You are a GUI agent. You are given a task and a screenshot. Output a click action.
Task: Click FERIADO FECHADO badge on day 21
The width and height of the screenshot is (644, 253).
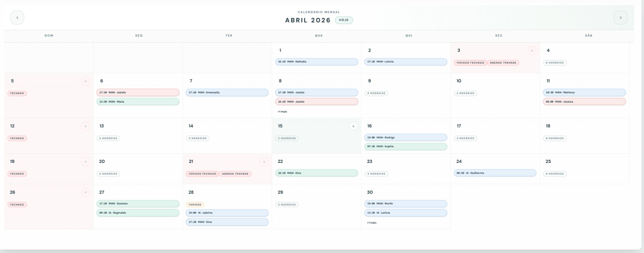point(202,174)
